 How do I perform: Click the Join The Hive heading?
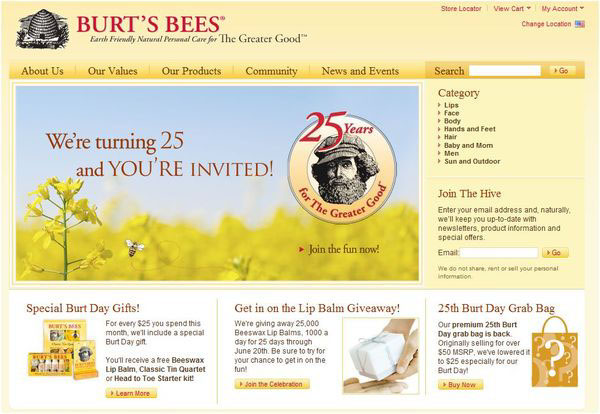[x=469, y=194]
